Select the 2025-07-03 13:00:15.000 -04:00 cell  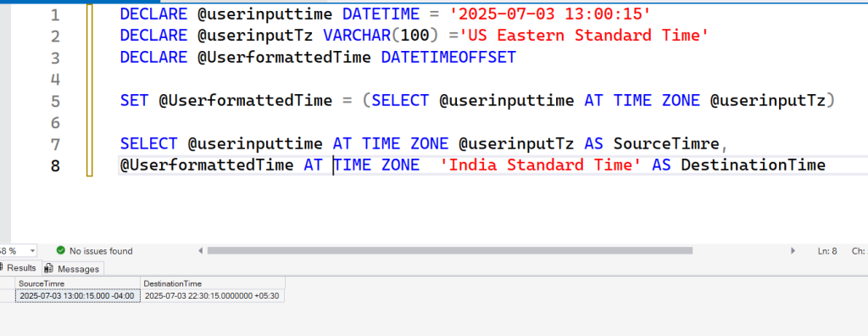pos(77,296)
